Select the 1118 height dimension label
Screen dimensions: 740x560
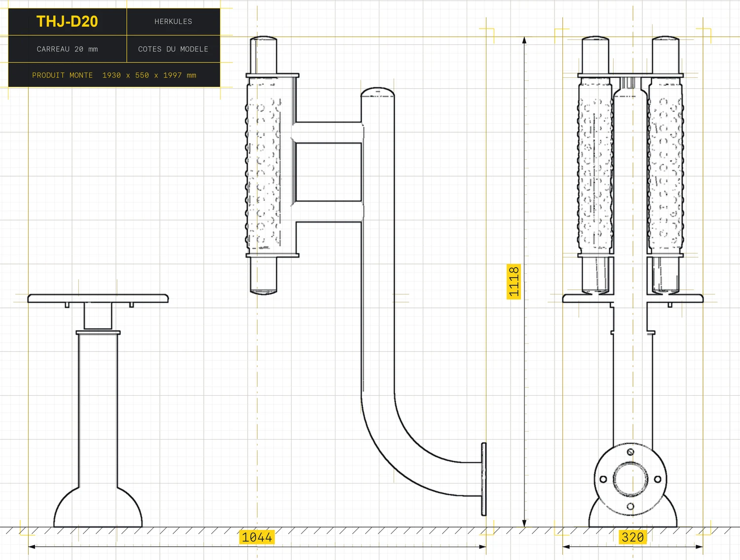click(514, 282)
